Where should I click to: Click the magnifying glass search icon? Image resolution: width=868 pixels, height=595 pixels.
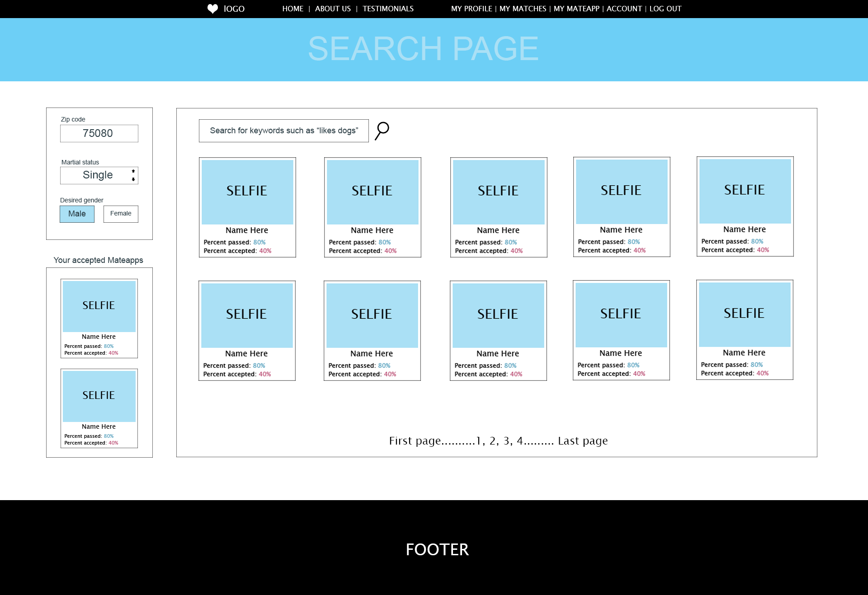tap(382, 131)
